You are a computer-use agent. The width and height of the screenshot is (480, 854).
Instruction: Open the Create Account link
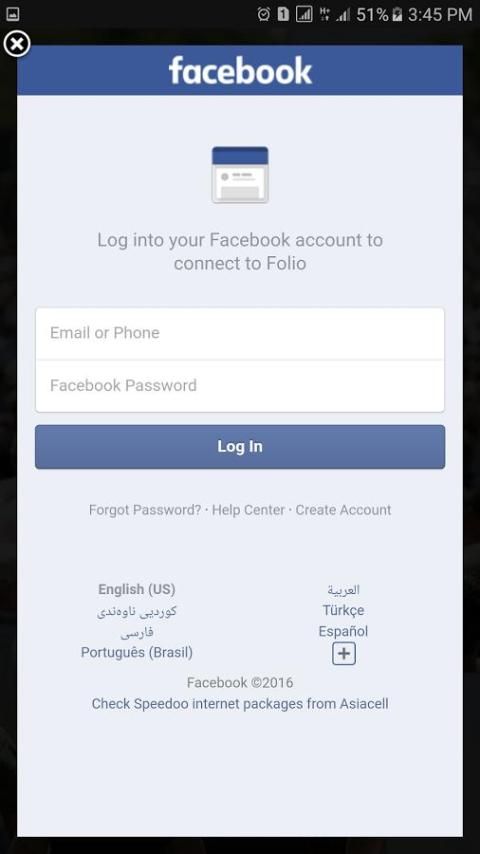point(343,510)
